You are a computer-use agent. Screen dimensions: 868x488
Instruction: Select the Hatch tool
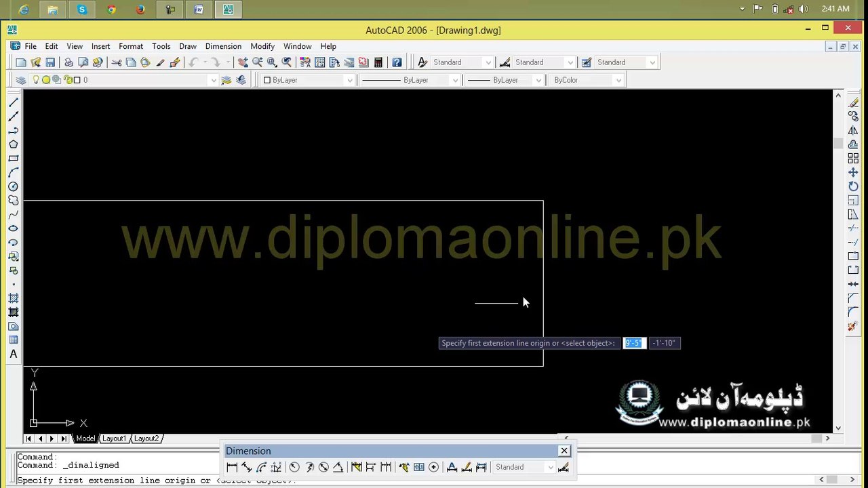(13, 298)
